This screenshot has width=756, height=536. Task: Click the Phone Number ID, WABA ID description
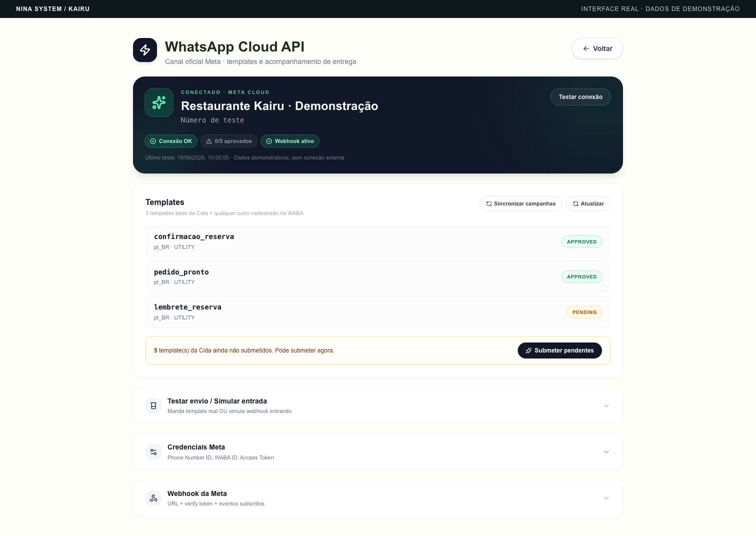coord(220,457)
